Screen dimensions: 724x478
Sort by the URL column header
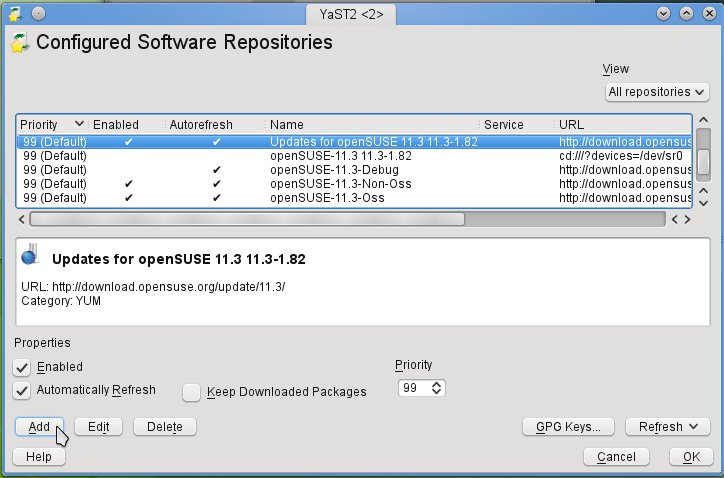(x=571, y=125)
